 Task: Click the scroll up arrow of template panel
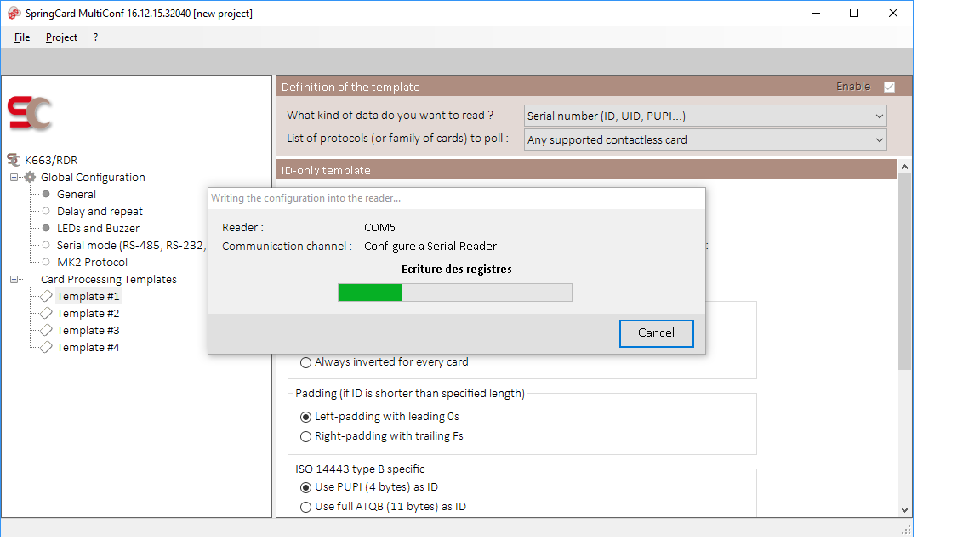pos(904,167)
